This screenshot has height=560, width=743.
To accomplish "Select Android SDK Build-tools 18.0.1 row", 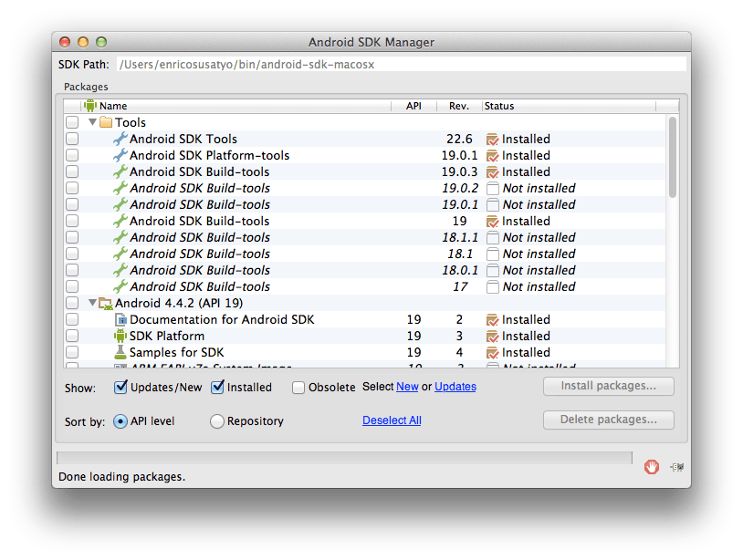I will click(364, 270).
